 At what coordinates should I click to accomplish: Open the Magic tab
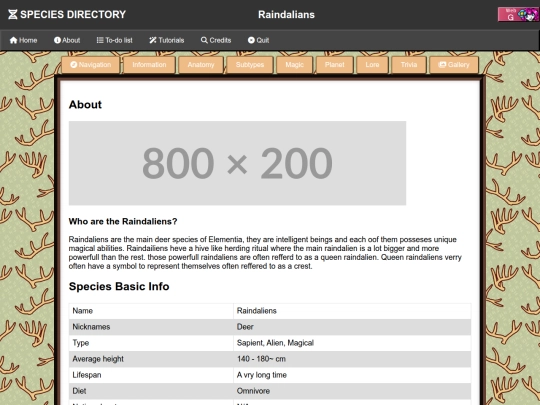(294, 65)
